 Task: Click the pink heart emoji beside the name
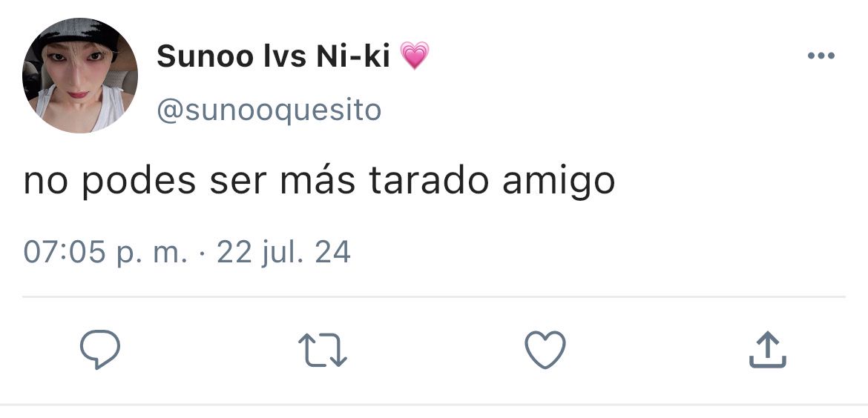click(x=415, y=56)
